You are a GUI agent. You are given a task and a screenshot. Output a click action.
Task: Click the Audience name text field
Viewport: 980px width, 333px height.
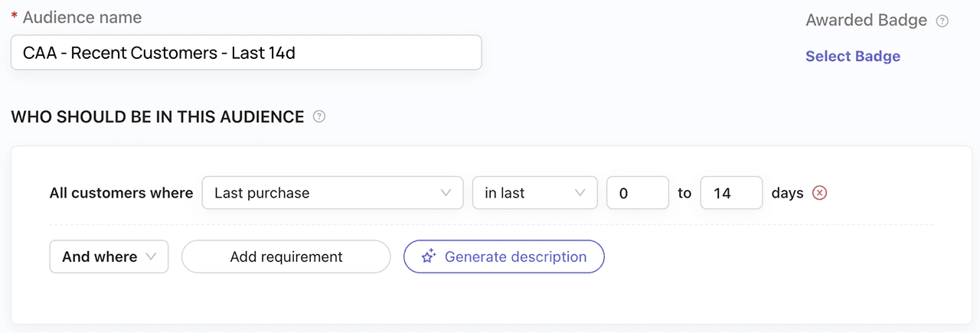tap(246, 53)
